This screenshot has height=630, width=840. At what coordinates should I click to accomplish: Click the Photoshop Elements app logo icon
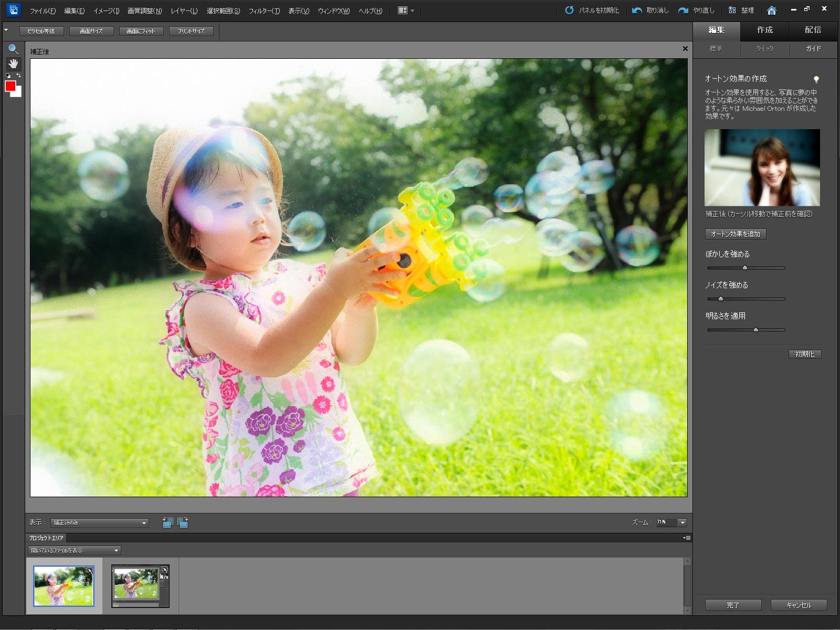coord(13,10)
